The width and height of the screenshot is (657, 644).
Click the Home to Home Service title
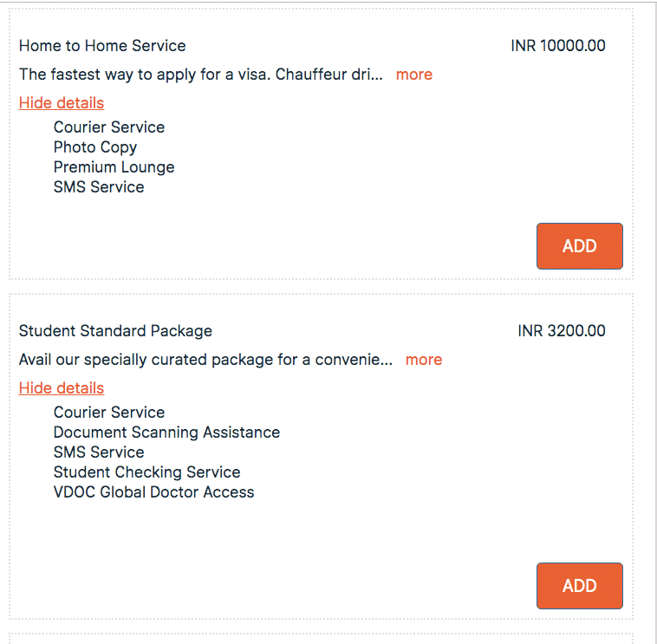click(x=102, y=46)
